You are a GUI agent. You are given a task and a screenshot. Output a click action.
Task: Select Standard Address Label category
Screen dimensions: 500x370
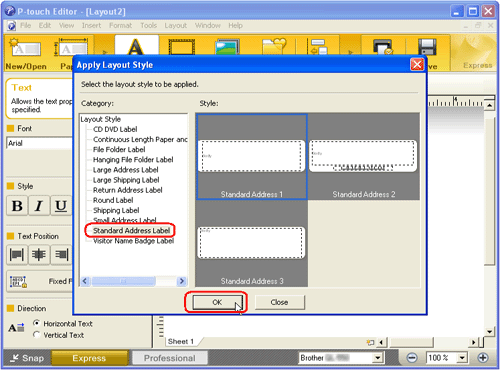coord(131,230)
